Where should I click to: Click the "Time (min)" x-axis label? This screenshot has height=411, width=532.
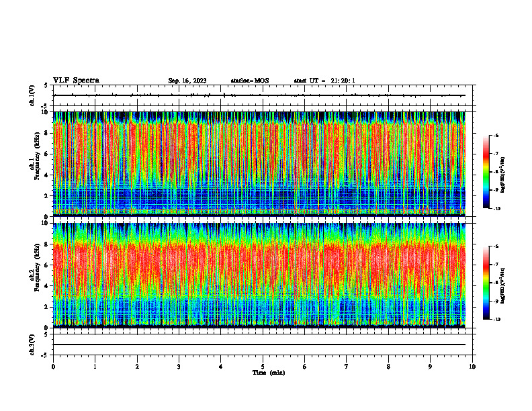269,373
